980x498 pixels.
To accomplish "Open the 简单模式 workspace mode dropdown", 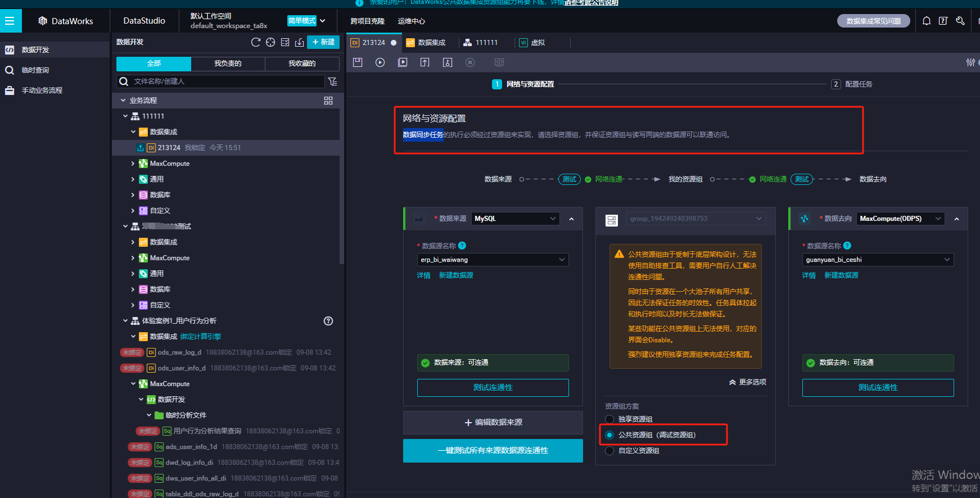I will (307, 21).
